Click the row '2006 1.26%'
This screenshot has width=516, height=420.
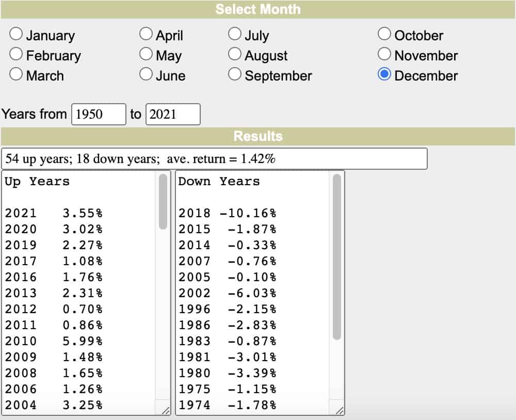tap(54, 389)
